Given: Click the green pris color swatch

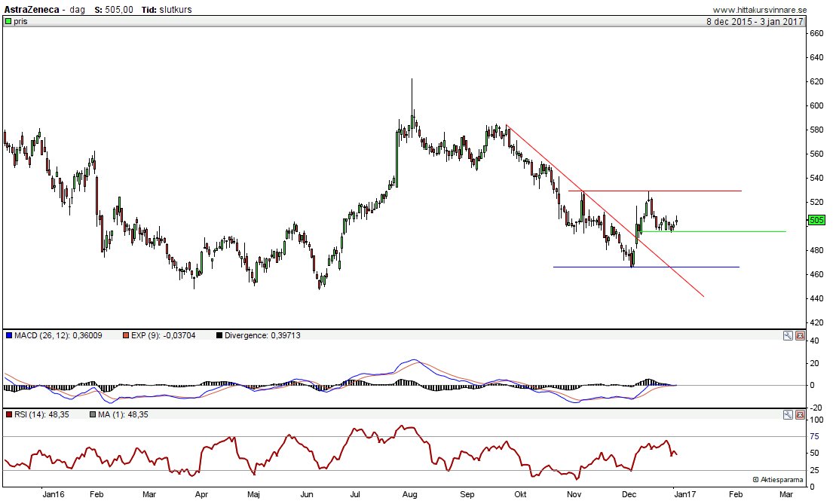Looking at the screenshot, I should pos(8,21).
